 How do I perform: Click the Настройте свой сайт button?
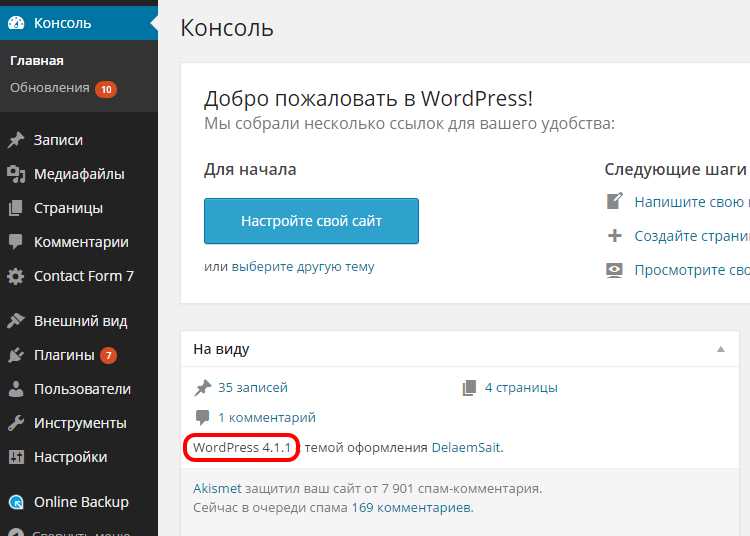click(311, 221)
